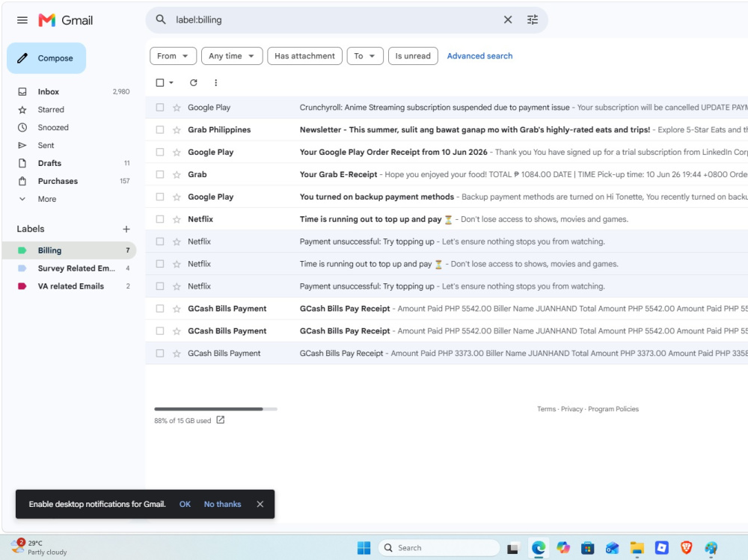Open Copilot from the taskbar
Screen dimensions: 748x560
pos(563,548)
